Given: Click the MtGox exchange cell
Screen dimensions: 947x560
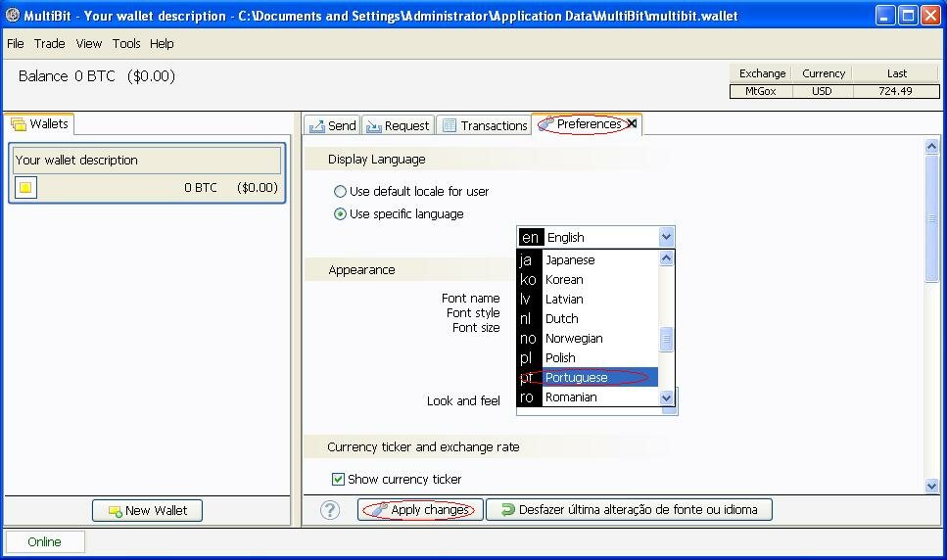Looking at the screenshot, I should coord(760,91).
